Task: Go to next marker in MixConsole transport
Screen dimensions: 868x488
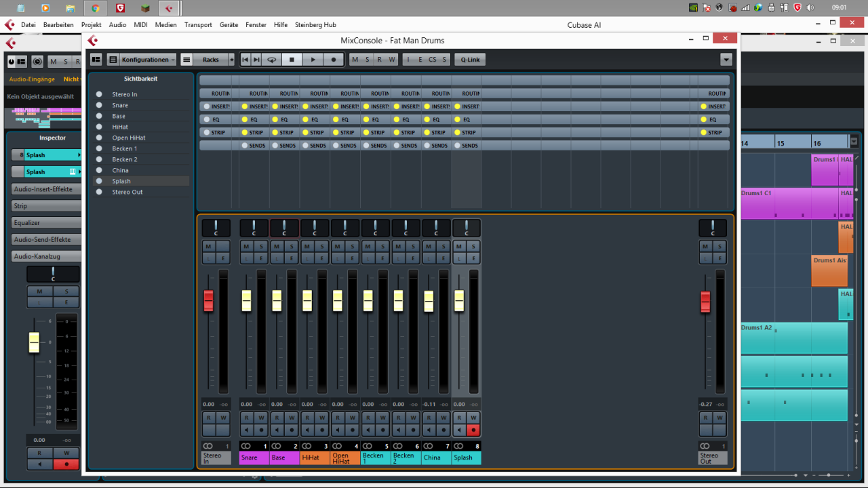Action: pos(256,60)
